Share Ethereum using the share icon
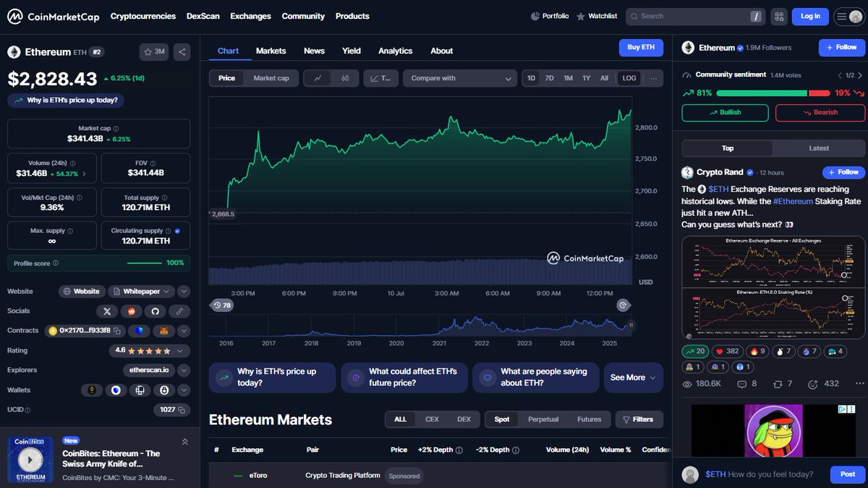Screen dimensions: 868x488 click(x=182, y=52)
